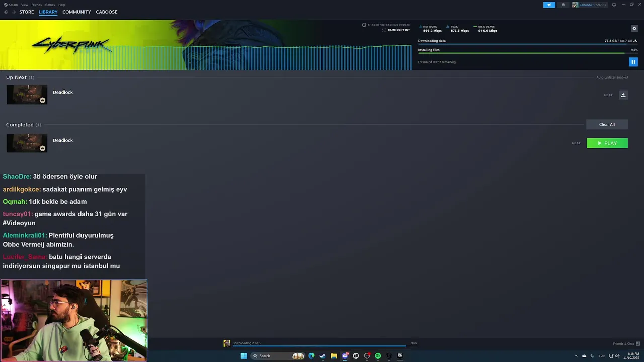This screenshot has width=644, height=362.
Task: Open Friends & Chat panel
Action: pyautogui.click(x=626, y=344)
